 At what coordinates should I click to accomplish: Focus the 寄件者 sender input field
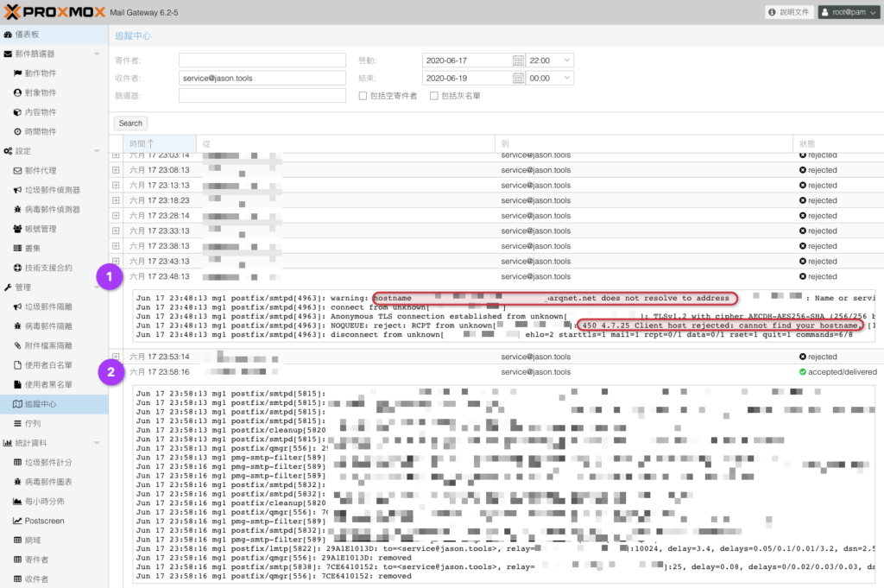pos(262,60)
